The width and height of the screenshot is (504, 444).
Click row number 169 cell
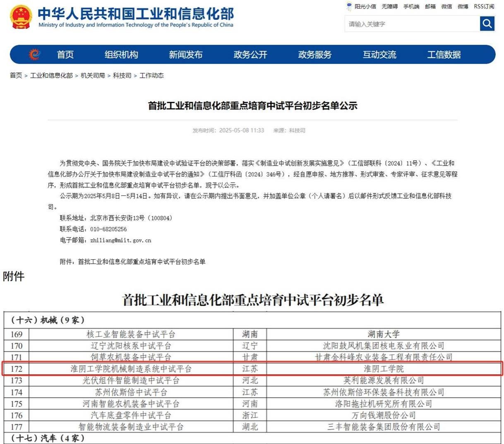16,334
